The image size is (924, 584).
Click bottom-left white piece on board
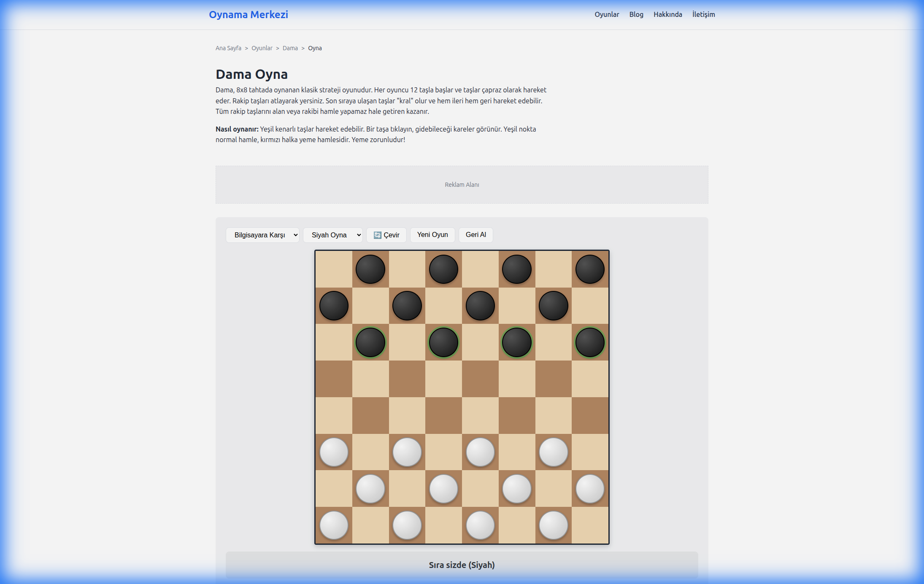tap(334, 525)
